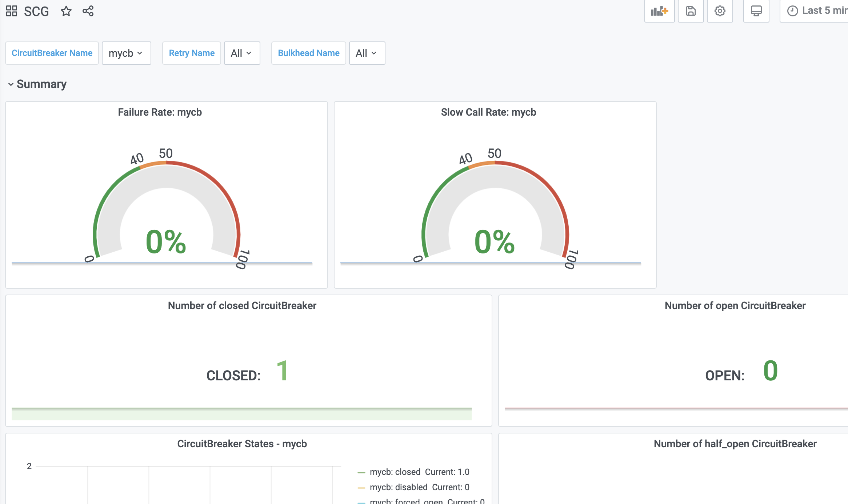Open the share dashboard icon
Viewport: 848px width, 504px height.
(x=88, y=11)
